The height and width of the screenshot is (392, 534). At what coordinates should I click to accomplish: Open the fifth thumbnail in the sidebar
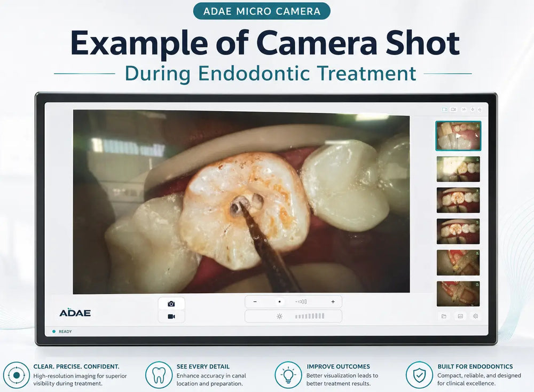point(458,263)
